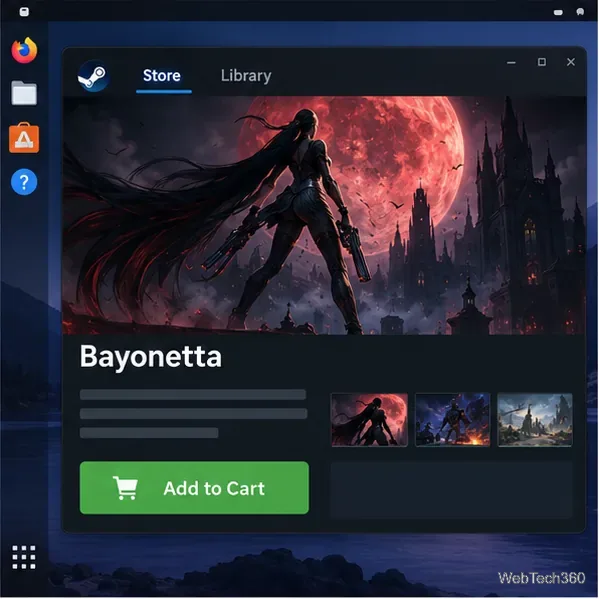Click the Bayonetta game title
Screen dimensions: 599x599
coord(151,357)
